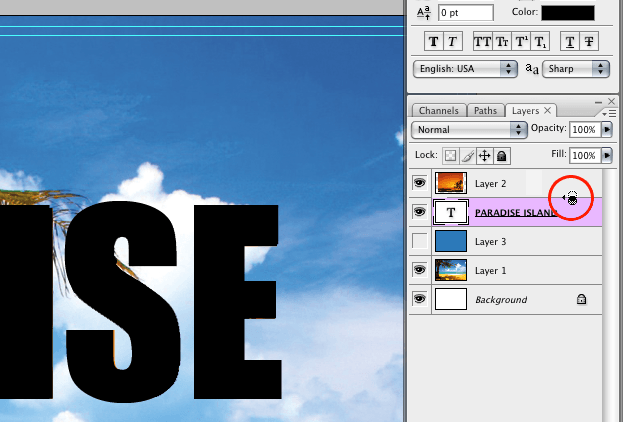The width and height of the screenshot is (623, 422).
Task: Enable All Caps text style
Action: click(482, 41)
